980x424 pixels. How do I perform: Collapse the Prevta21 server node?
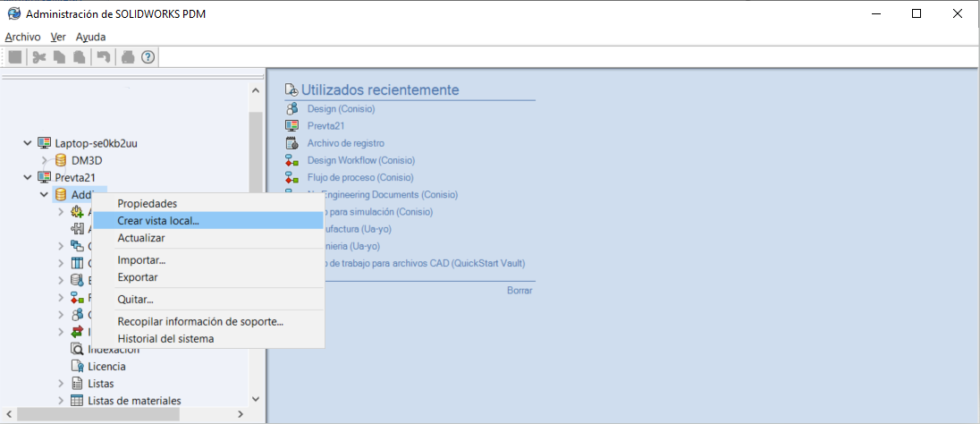click(27, 178)
